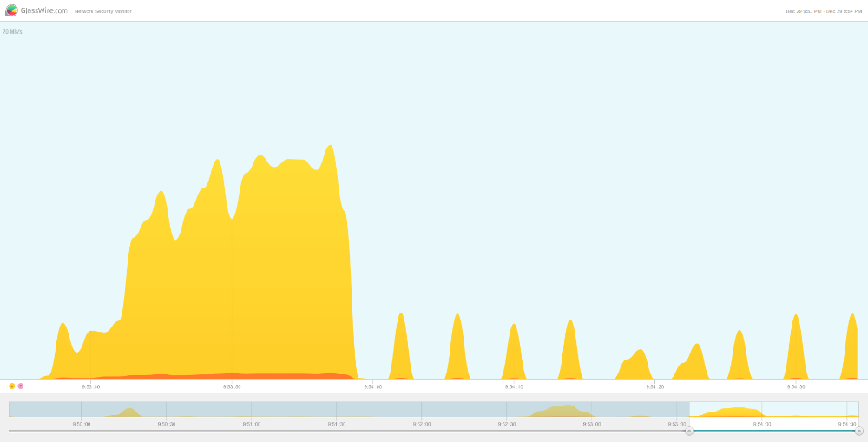Screen dimensions: 868x442
Task: Click the 9:53:40 graph axis label
Action: coord(91,386)
